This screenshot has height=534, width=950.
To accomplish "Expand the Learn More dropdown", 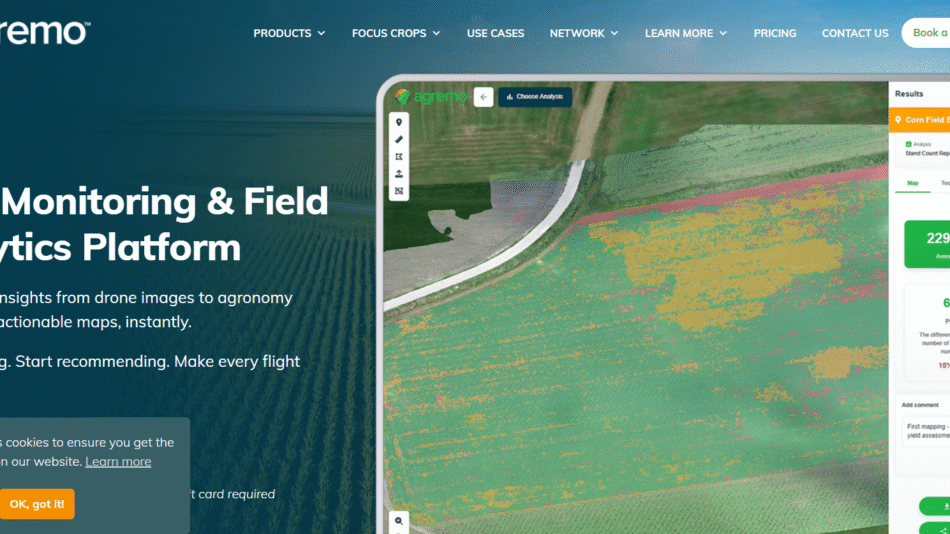I will click(685, 33).
